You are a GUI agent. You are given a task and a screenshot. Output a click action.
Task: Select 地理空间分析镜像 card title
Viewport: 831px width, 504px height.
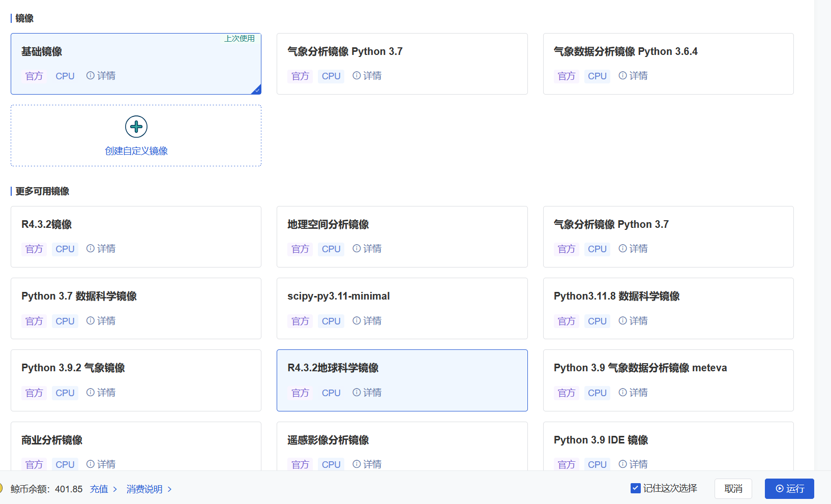328,224
